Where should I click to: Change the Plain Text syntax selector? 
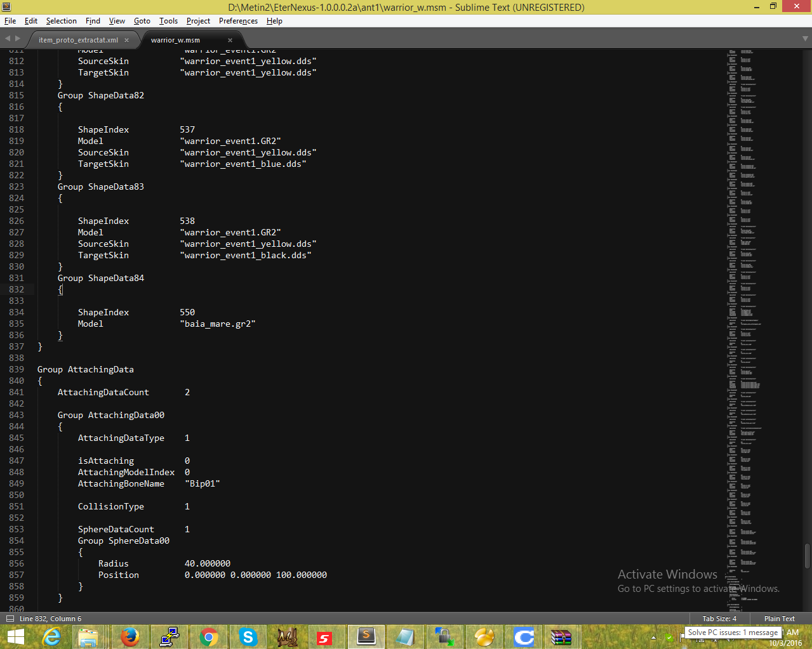pyautogui.click(x=780, y=619)
